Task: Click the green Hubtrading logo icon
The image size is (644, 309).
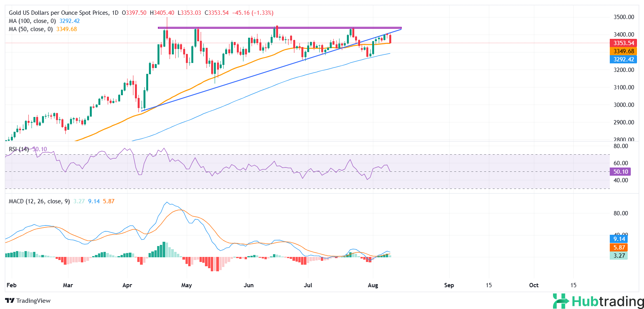Action: click(x=561, y=301)
